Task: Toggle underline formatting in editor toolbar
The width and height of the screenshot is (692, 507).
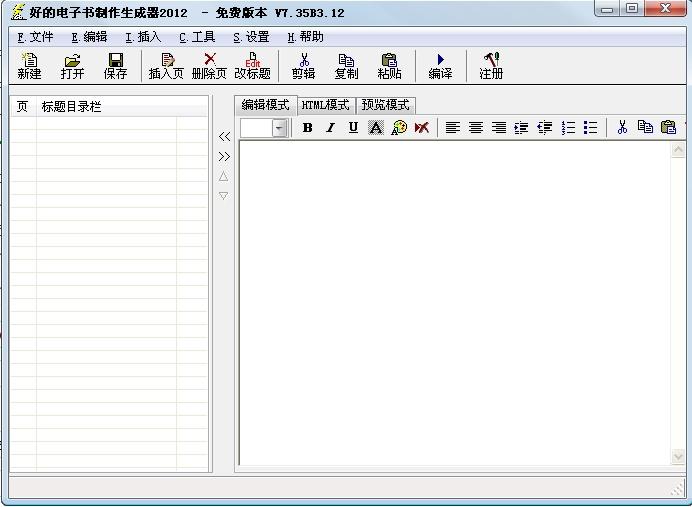Action: [353, 128]
